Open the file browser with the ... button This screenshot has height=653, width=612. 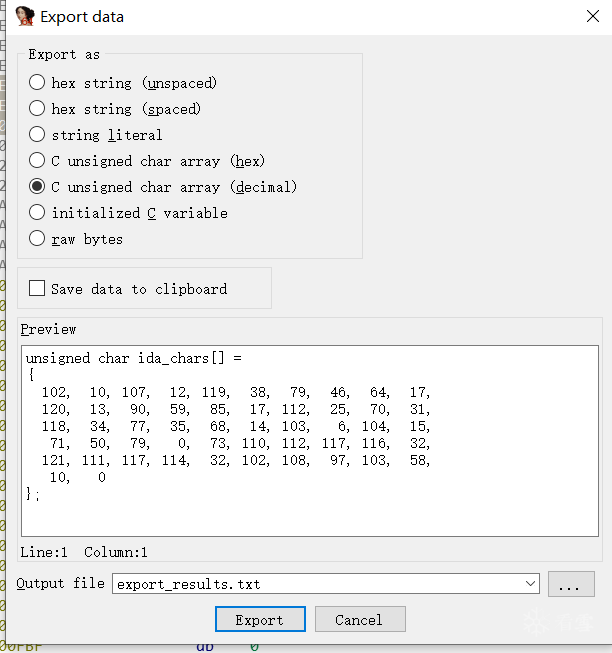[571, 584]
